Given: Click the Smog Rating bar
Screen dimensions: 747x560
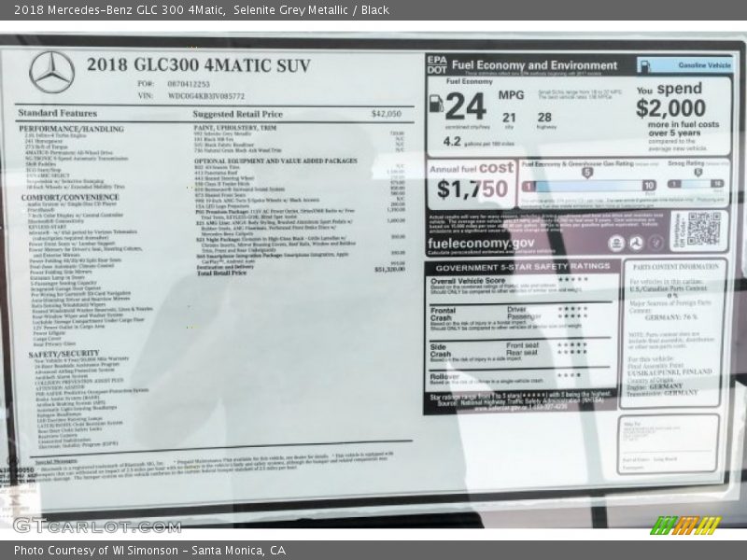Looking at the screenshot, I should click(696, 184).
